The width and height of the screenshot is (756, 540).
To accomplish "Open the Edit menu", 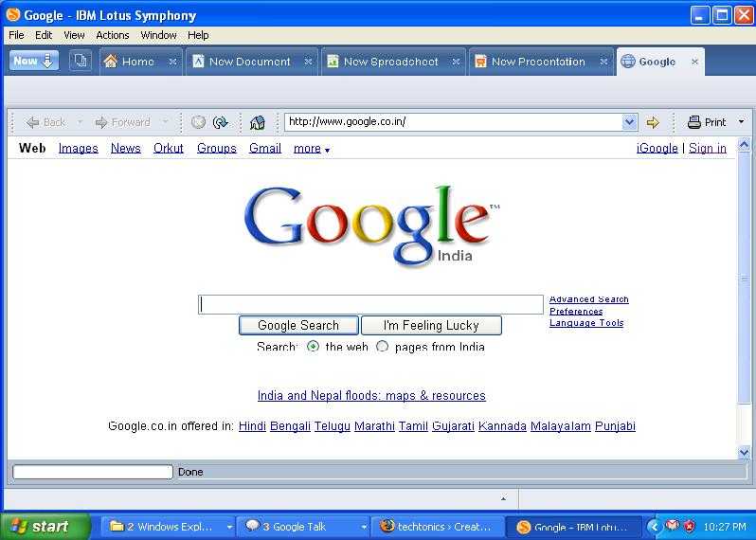I will (x=44, y=35).
